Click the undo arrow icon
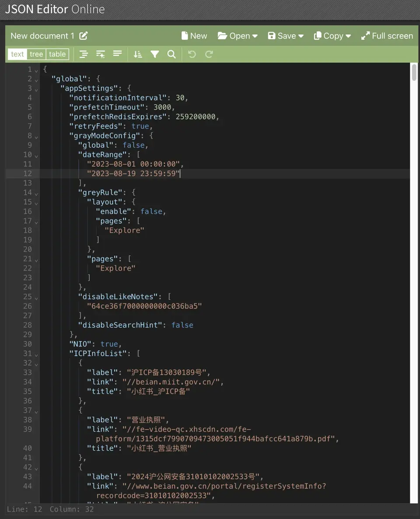The image size is (420, 519). (x=192, y=54)
